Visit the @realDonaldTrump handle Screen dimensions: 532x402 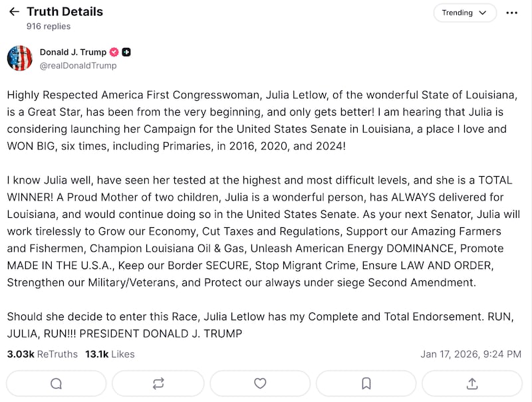[x=78, y=66]
